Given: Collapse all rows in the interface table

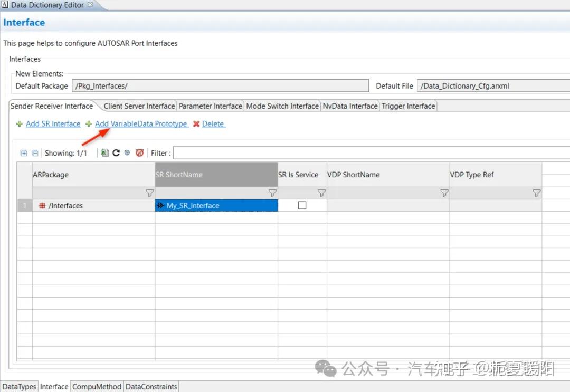Looking at the screenshot, I should (34, 153).
